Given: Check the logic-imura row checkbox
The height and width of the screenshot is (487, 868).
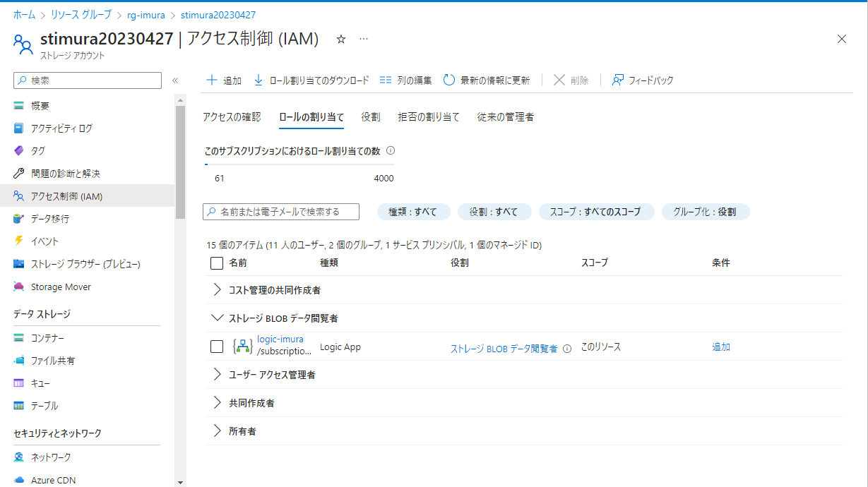Looking at the screenshot, I should pos(217,347).
